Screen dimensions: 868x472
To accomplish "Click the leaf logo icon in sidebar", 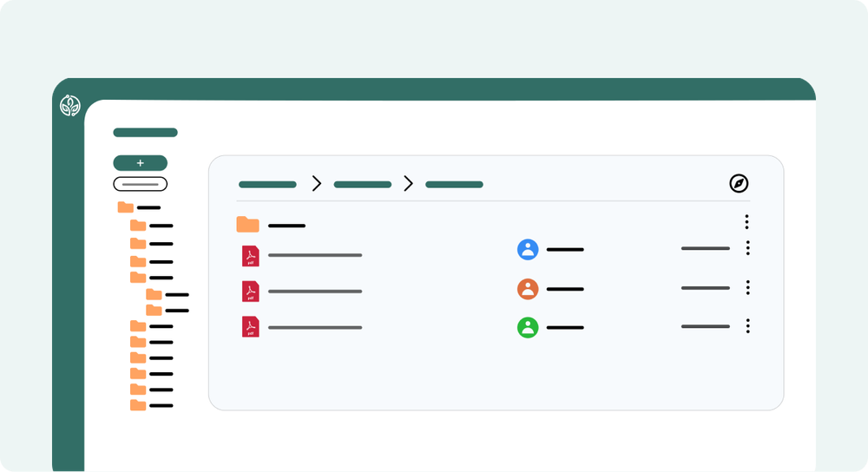I will click(x=69, y=106).
